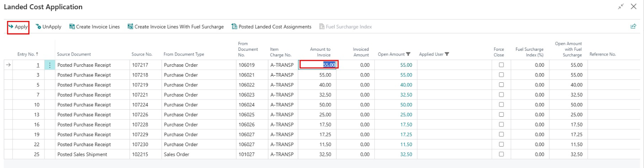Image resolution: width=644 pixels, height=168 pixels.
Task: Click the share icon at top right
Action: [633, 26]
